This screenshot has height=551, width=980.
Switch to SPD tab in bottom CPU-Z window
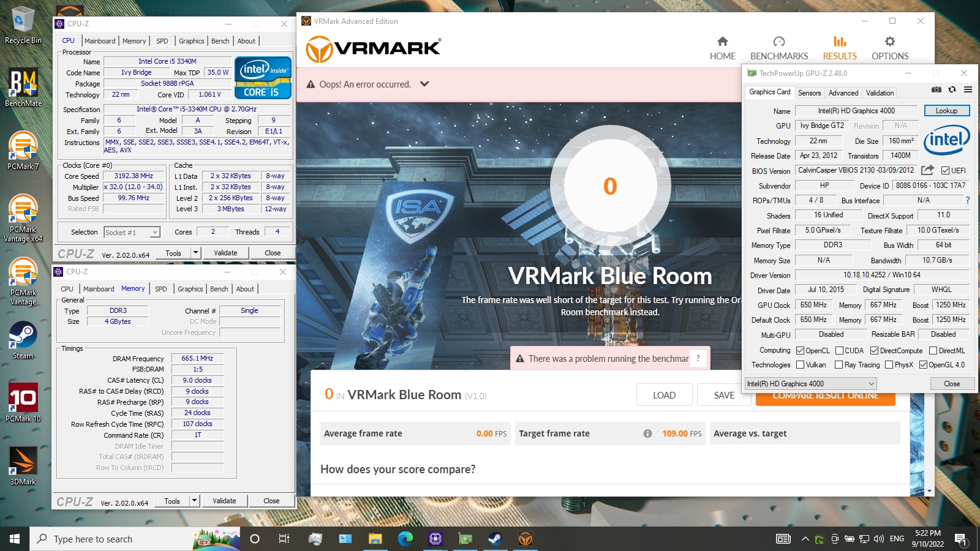(x=161, y=289)
